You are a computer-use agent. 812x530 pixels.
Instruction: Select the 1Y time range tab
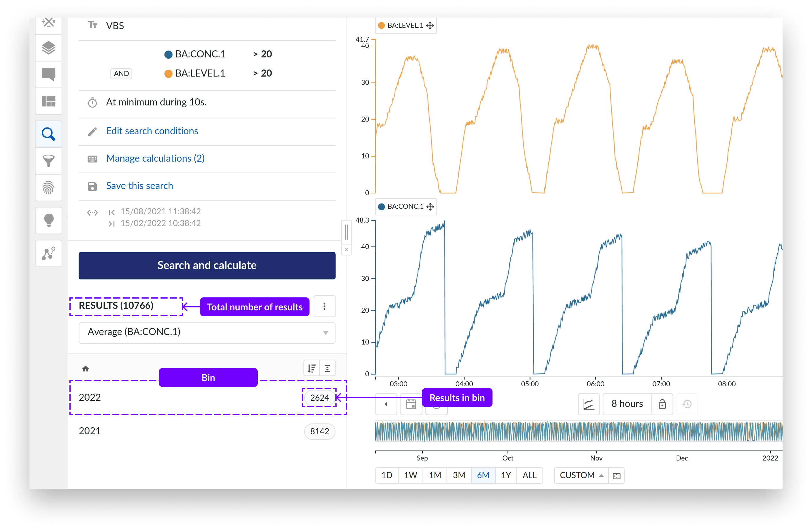click(x=506, y=475)
